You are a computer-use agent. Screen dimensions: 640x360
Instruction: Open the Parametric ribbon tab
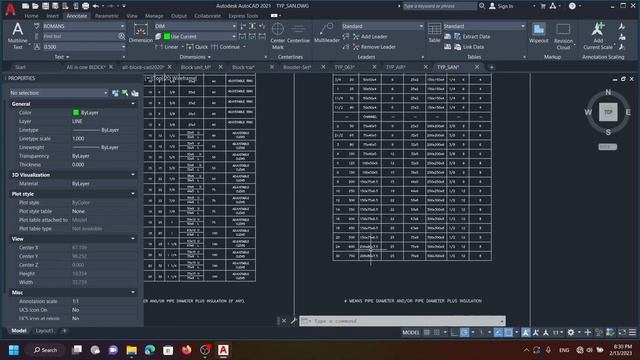107,16
